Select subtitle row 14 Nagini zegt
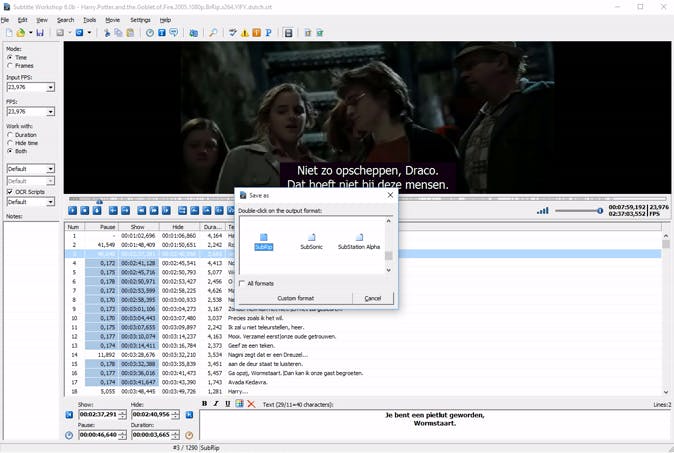 (363, 355)
